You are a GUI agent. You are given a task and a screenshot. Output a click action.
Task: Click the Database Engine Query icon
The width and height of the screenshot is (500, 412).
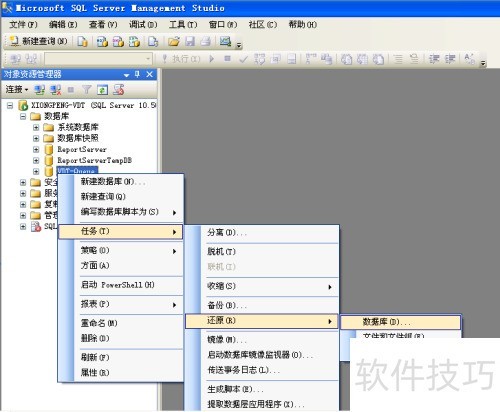[82, 41]
